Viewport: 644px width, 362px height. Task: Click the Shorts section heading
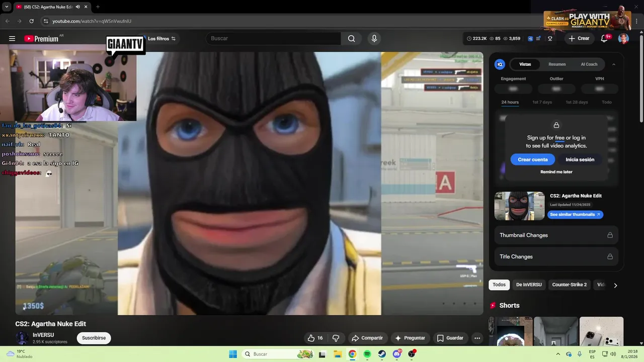(509, 306)
